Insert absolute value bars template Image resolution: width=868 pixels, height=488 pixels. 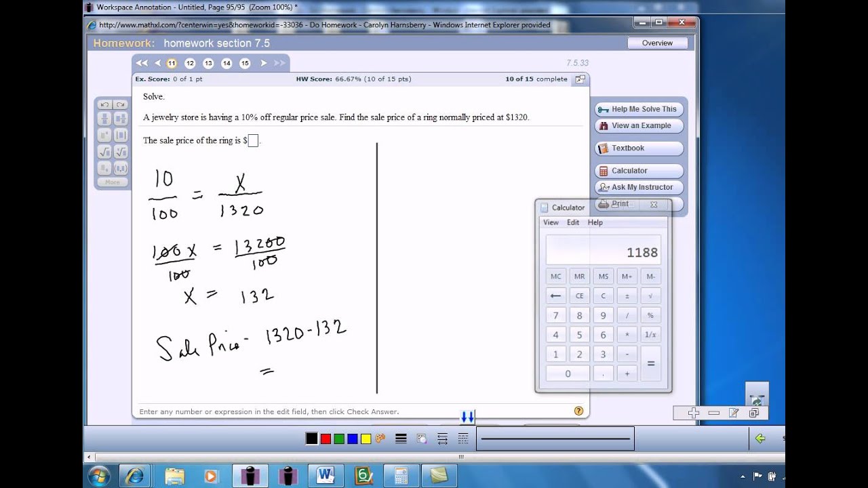coord(120,136)
